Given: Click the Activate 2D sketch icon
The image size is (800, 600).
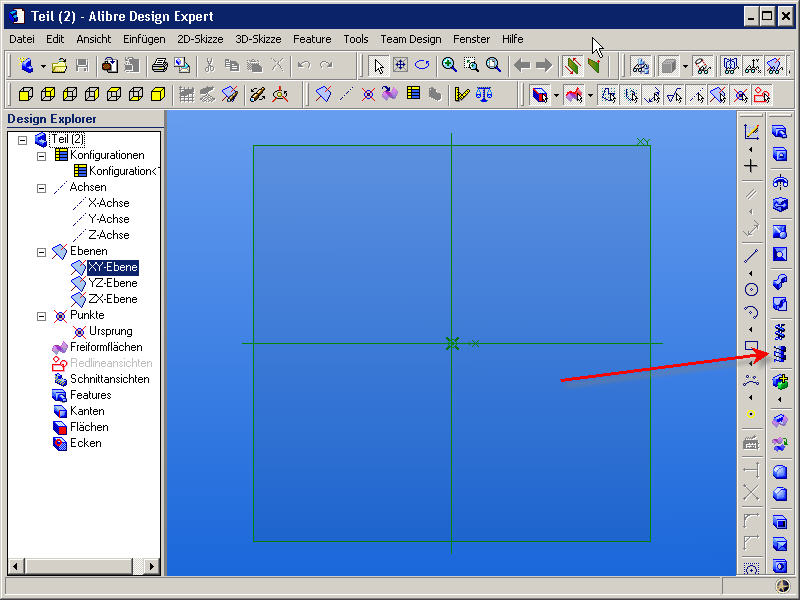Looking at the screenshot, I should [751, 132].
